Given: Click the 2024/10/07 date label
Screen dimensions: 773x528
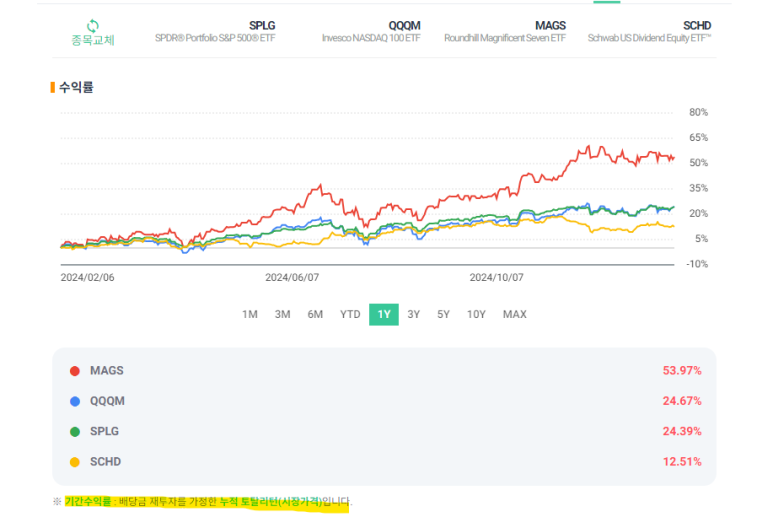Looking at the screenshot, I should 496,278.
